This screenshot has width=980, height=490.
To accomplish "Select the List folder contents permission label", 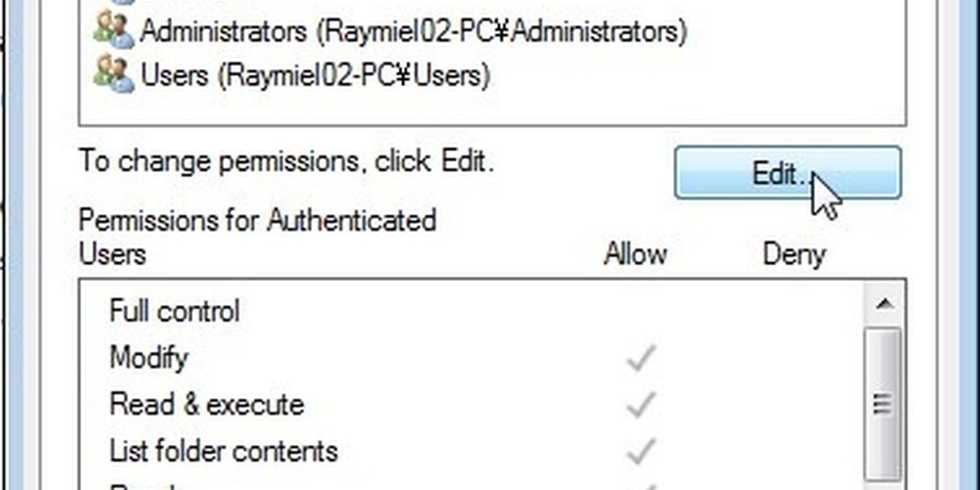I will click(x=223, y=451).
